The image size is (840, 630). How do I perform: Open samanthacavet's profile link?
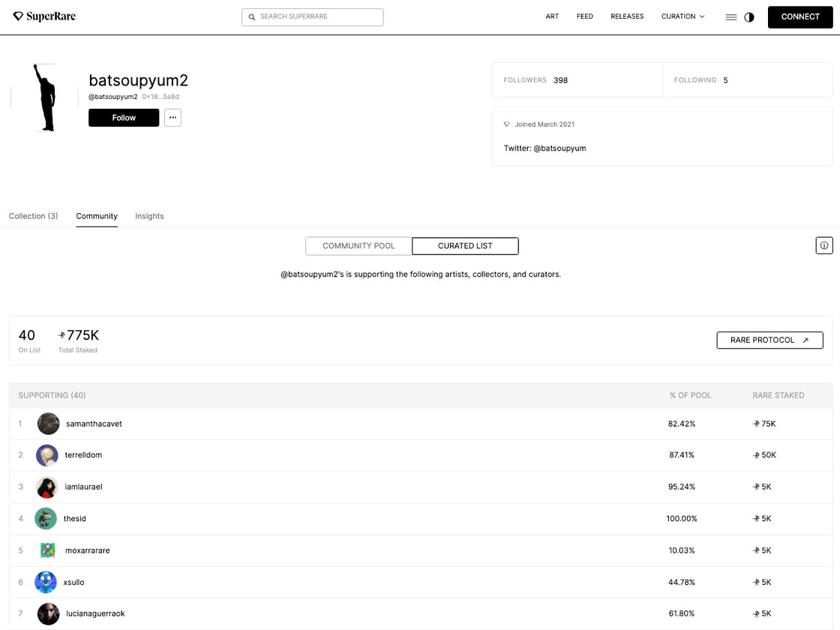tap(94, 423)
